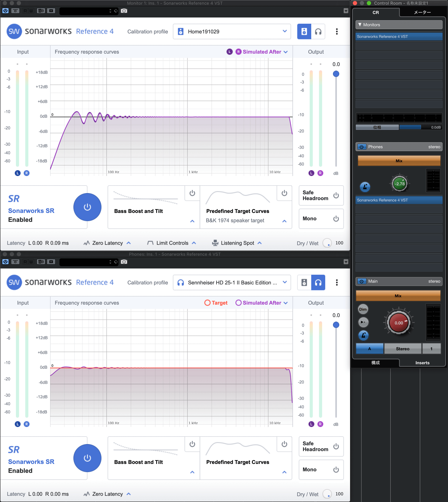The width and height of the screenshot is (448, 502).
Task: Click the camera snapshot icon in Monitor 1 toolbar
Action: [124, 11]
